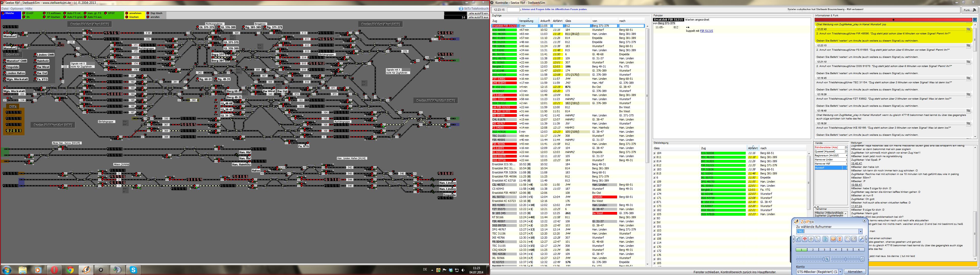This screenshot has width=980, height=275.
Task: Open the Zoiper contacts book icon
Action: pyautogui.click(x=833, y=239)
